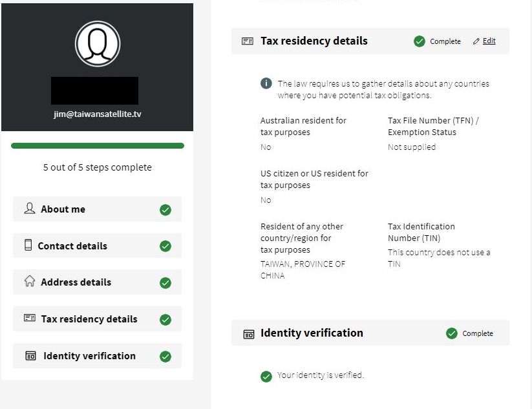Click the 'Your identity is verified' checkmark
Screen dimensions: 532x409
[266, 376]
